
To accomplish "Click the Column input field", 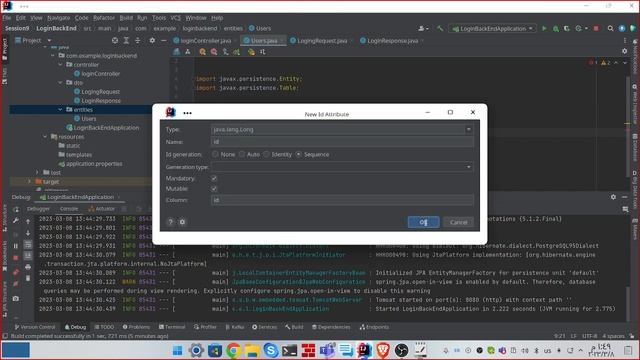I will pos(342,200).
